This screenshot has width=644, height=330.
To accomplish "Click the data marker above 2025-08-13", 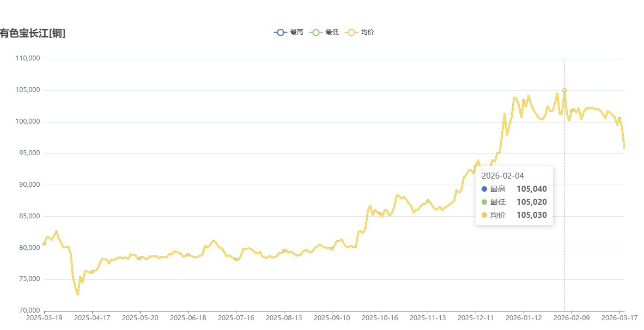I will [x=284, y=250].
